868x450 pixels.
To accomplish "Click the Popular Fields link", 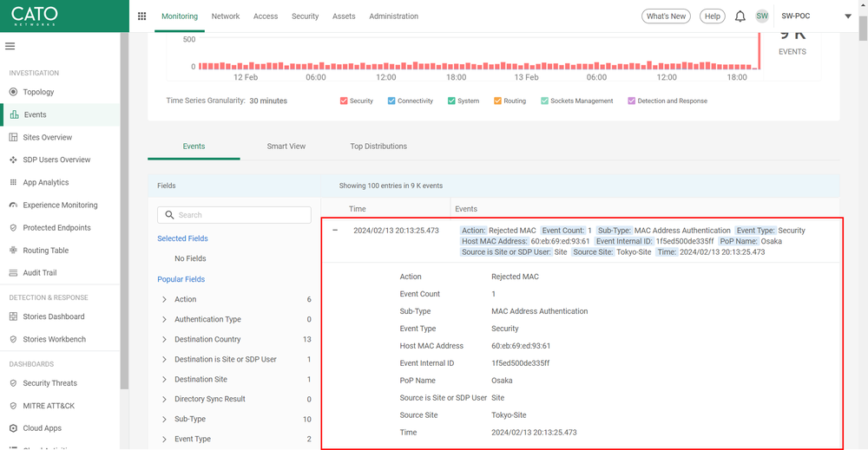I will (x=181, y=279).
